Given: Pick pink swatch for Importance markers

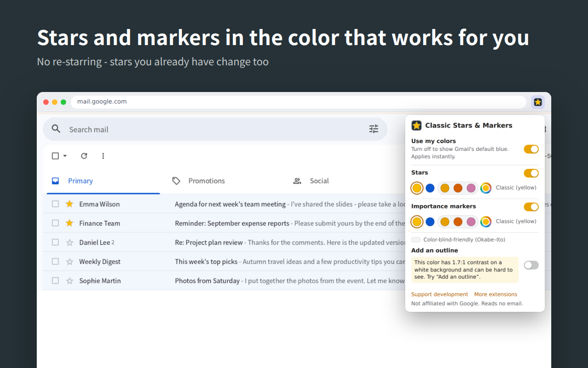Looking at the screenshot, I should [471, 222].
